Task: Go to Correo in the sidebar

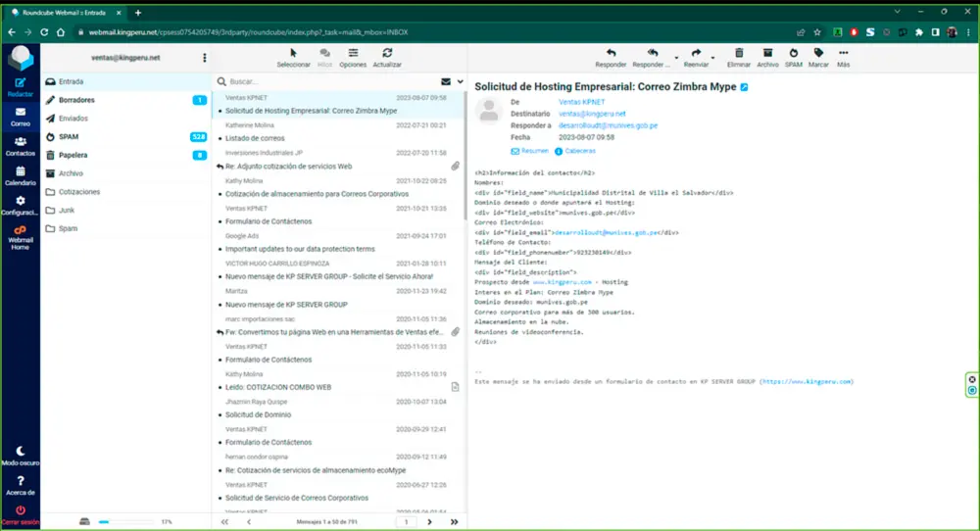Action: click(20, 117)
